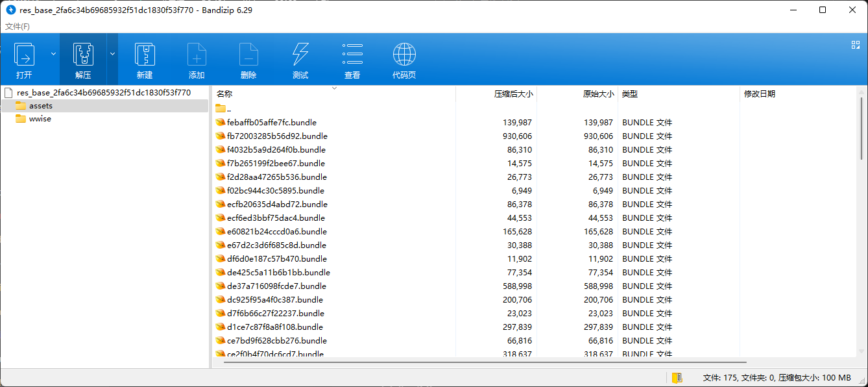This screenshot has width=868, height=387.
Task: Click the 解压 (Extract) toolbar icon
Action: point(83,54)
